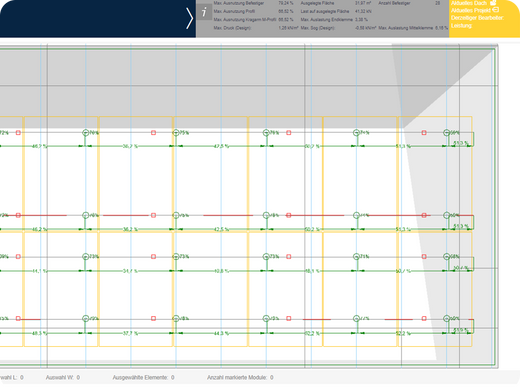Image resolution: width=520 pixels, height=390 pixels.
Task: Select the rail span labeled 37,7 %
Action: pyautogui.click(x=130, y=333)
